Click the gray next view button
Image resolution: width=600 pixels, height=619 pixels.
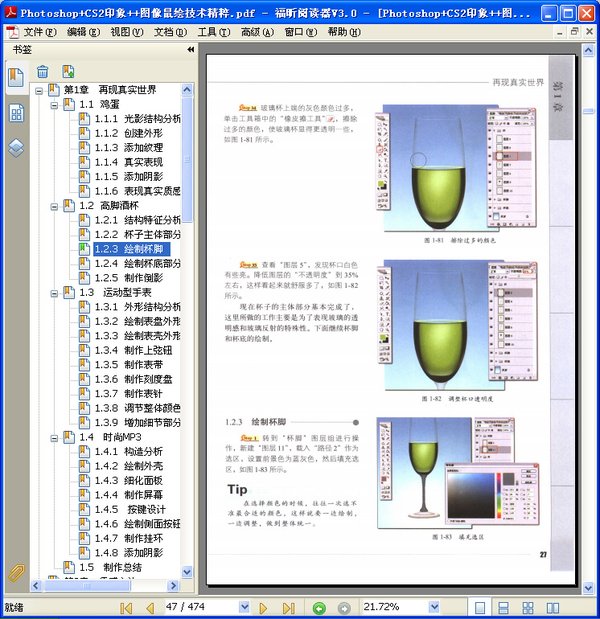[x=344, y=608]
